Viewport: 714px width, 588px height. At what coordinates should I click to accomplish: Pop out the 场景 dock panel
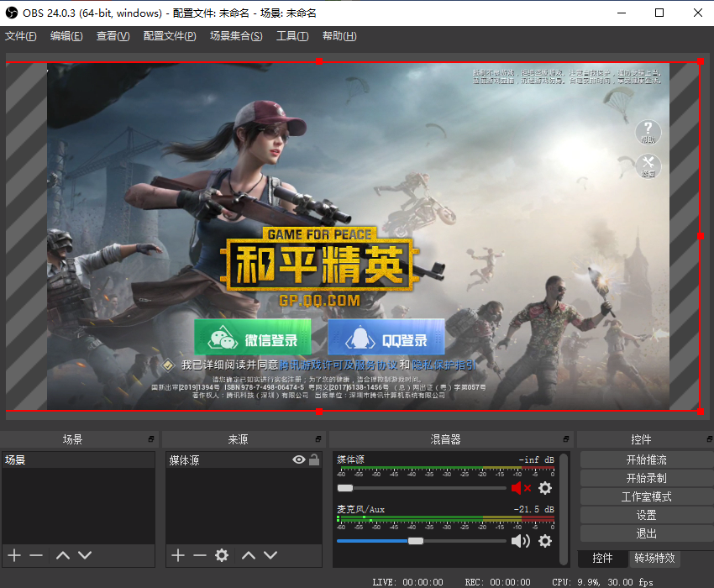point(151,439)
